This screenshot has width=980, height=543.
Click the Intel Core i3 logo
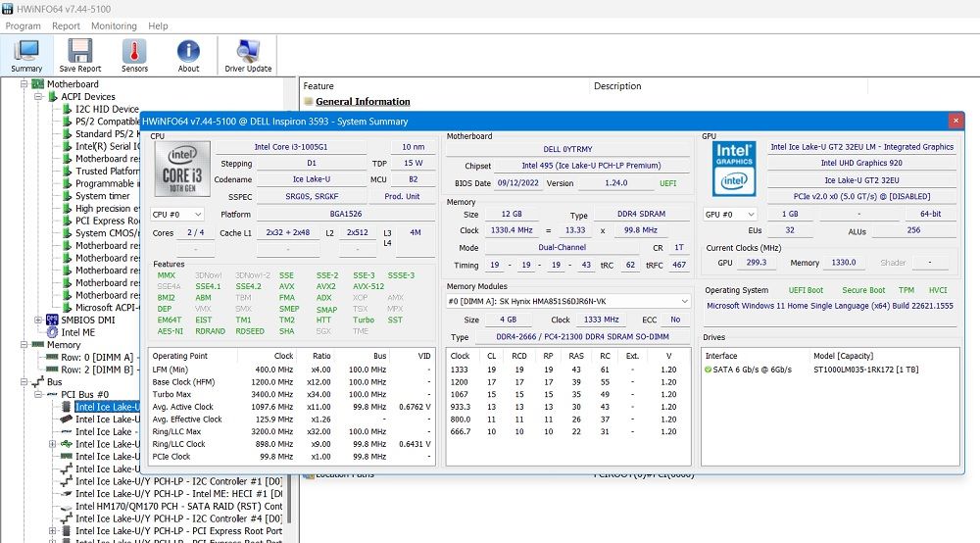(x=182, y=169)
